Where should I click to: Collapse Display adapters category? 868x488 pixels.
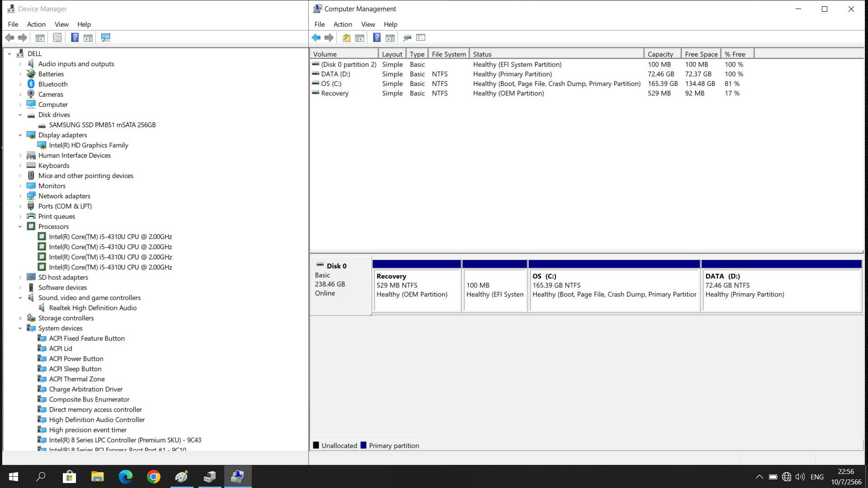[x=20, y=135]
